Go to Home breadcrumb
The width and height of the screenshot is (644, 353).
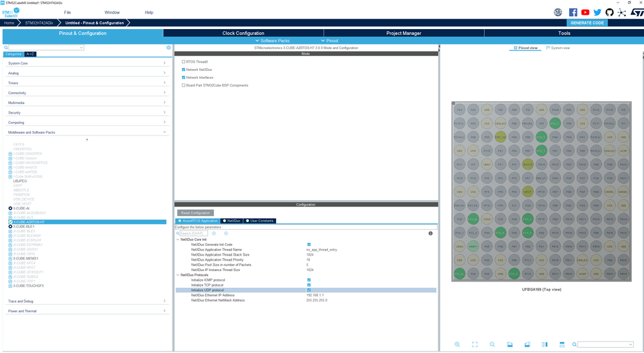coord(9,23)
